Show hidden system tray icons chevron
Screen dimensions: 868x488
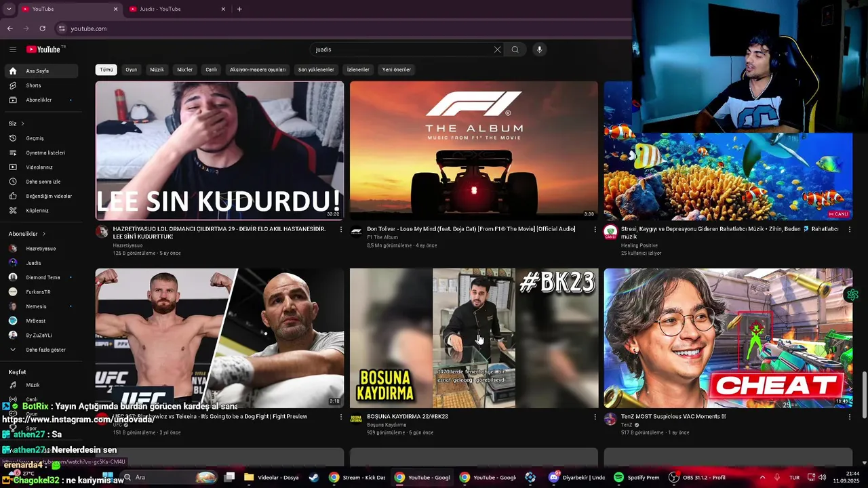pyautogui.click(x=762, y=477)
